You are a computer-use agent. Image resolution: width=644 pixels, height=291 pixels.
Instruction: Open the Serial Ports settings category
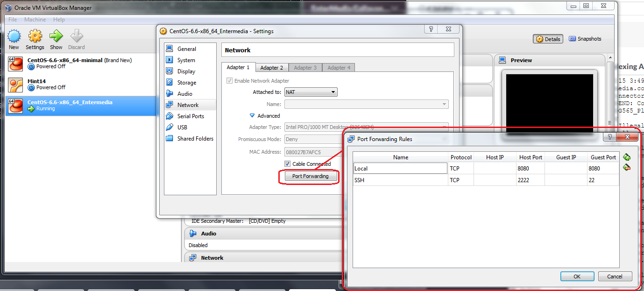pos(190,116)
